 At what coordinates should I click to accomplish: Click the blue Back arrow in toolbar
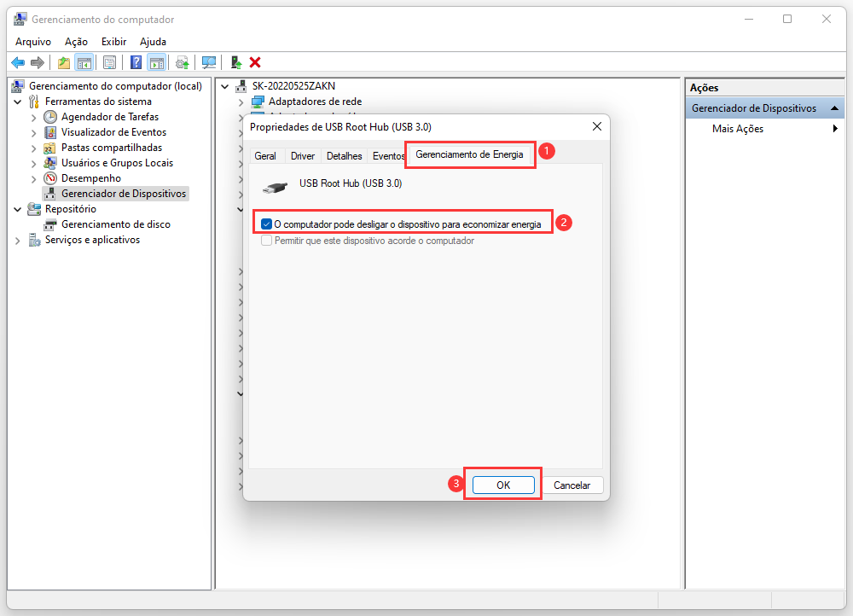point(17,62)
